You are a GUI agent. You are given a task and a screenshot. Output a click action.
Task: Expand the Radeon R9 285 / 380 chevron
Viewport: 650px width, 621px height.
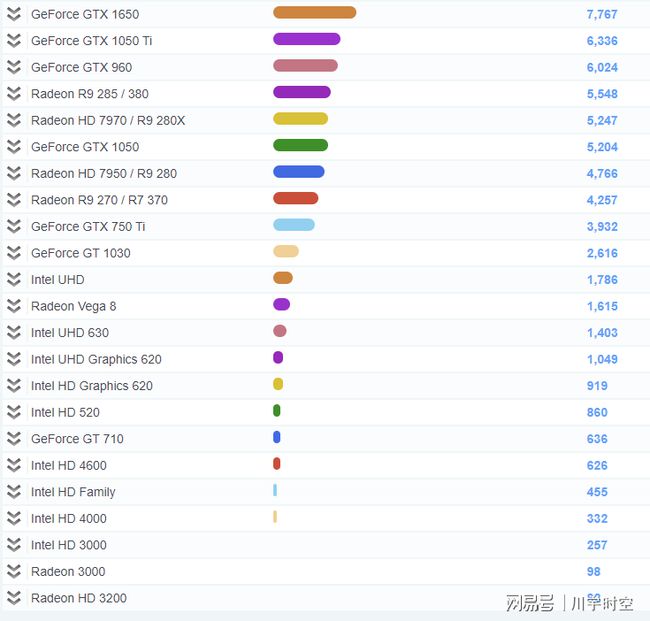tap(14, 94)
